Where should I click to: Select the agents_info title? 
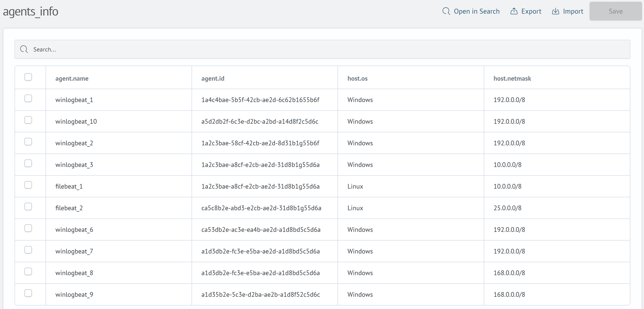(31, 11)
